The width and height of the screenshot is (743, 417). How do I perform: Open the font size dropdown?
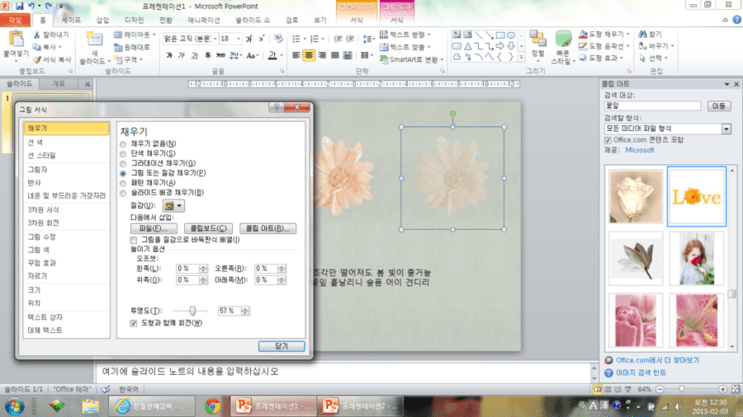click(x=238, y=38)
